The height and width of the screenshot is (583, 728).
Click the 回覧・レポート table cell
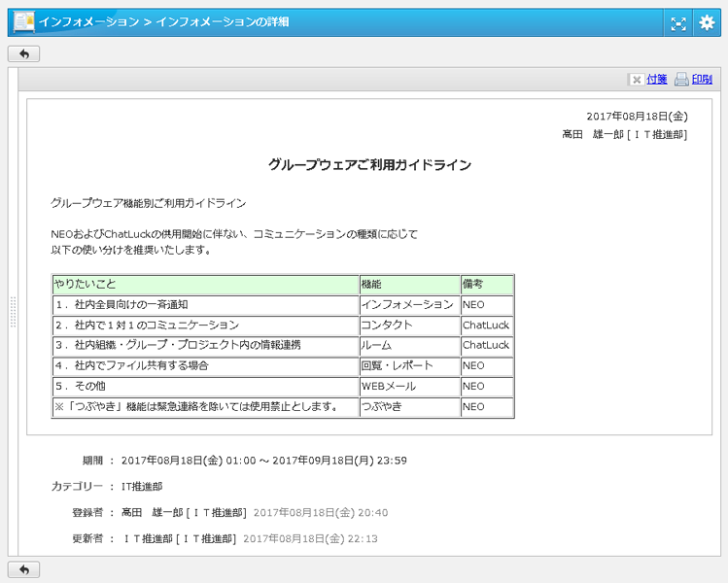[397, 366]
